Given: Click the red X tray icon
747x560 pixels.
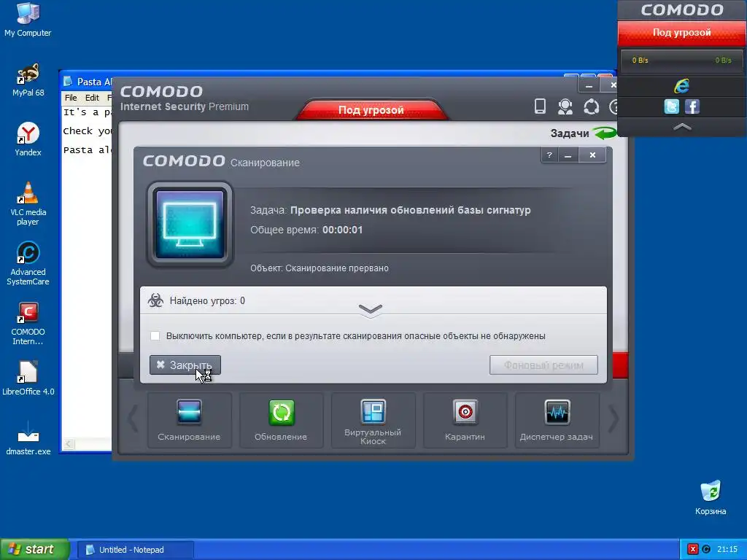Looking at the screenshot, I should tap(693, 550).
